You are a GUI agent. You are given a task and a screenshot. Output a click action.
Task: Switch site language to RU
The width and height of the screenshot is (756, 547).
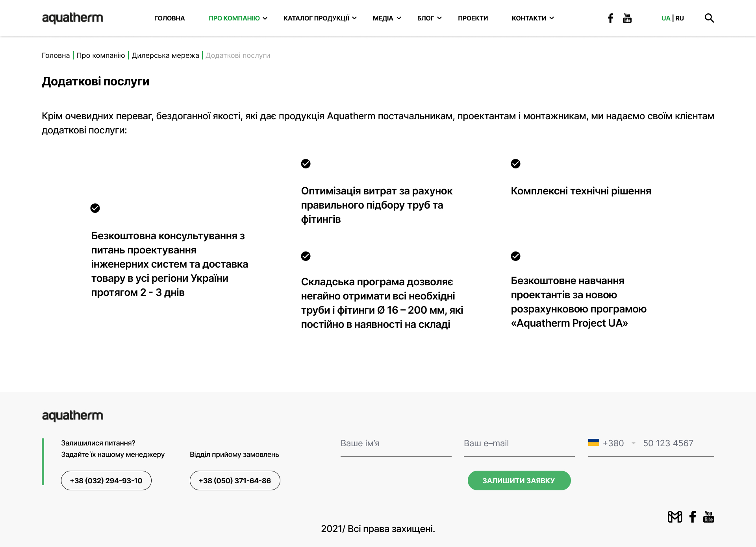coord(680,18)
